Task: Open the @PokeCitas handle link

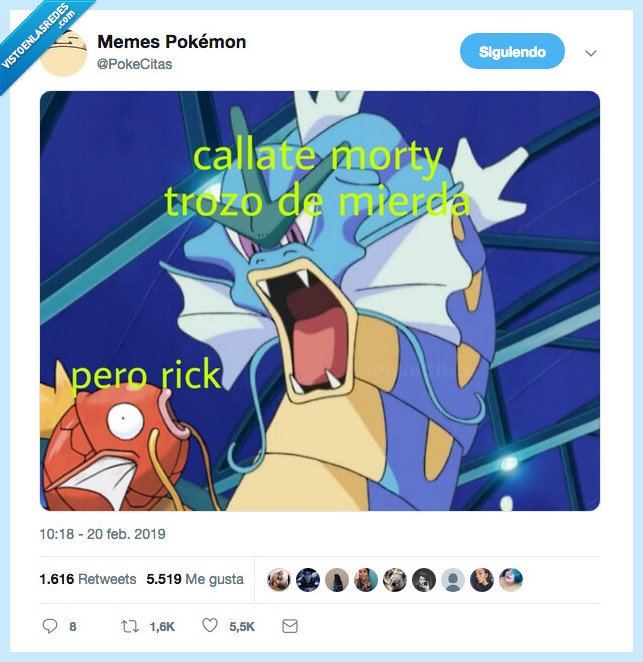Action: (x=134, y=64)
